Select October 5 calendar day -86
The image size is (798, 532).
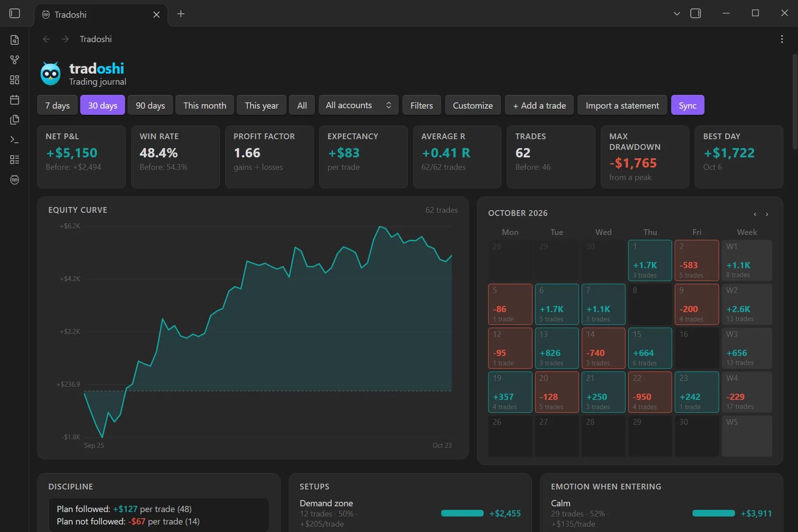click(x=510, y=305)
